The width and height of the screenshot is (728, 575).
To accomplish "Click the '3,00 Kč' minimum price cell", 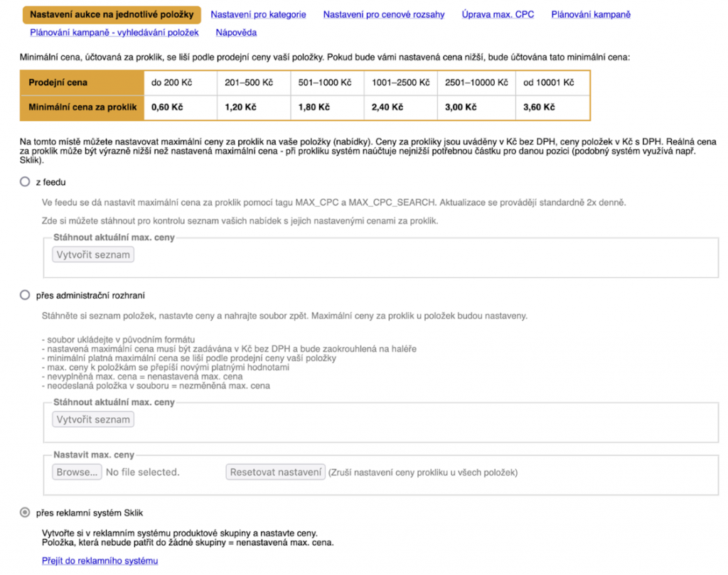I will pos(476,107).
